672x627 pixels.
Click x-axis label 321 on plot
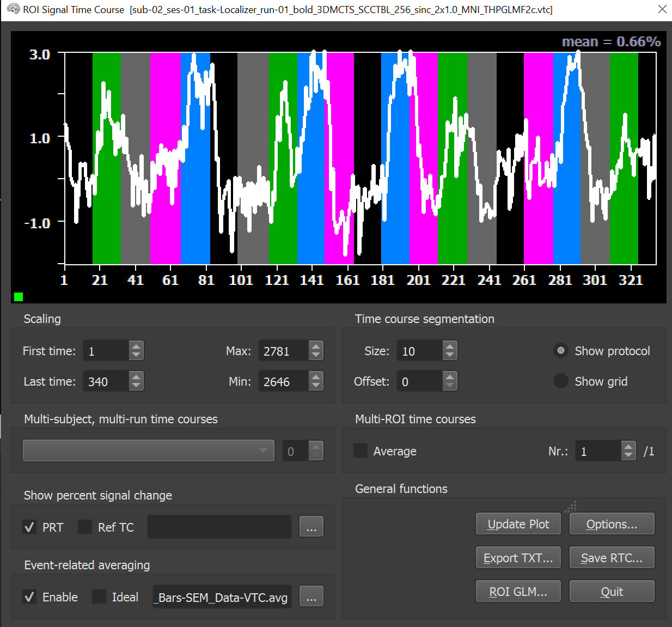coord(631,280)
